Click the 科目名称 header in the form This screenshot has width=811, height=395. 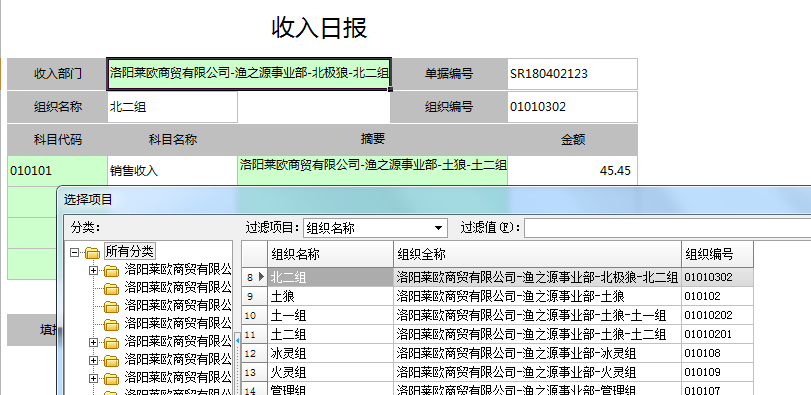click(172, 140)
